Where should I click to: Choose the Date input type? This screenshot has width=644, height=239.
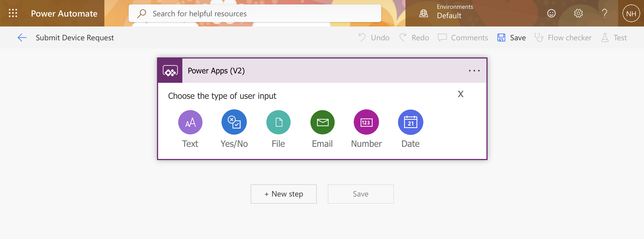point(411,129)
